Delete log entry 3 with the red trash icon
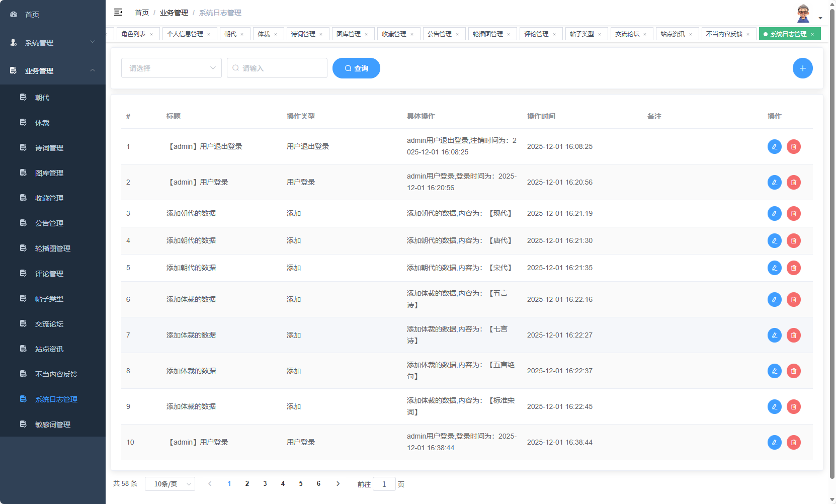 click(x=794, y=213)
